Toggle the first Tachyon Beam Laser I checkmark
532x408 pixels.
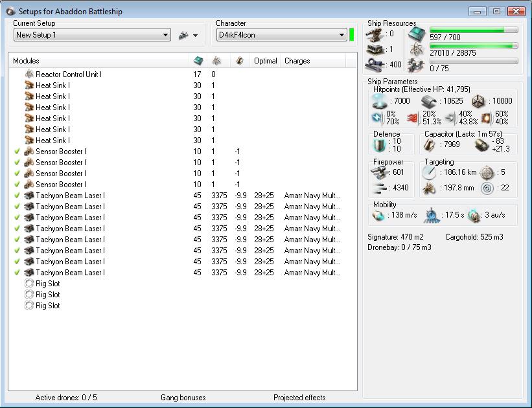click(x=17, y=196)
